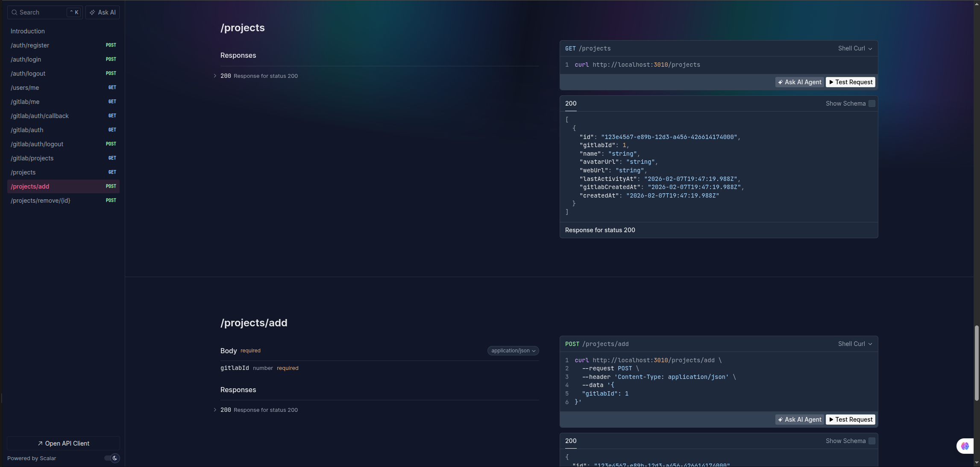This screenshot has height=467, width=980.
Task: Click the floating brain icon at bottom right
Action: coord(965,446)
